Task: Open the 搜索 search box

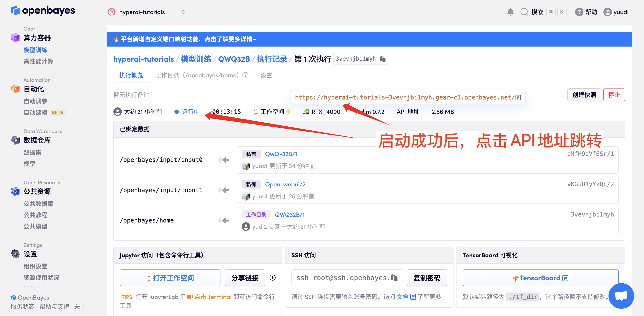Action: tap(537, 12)
